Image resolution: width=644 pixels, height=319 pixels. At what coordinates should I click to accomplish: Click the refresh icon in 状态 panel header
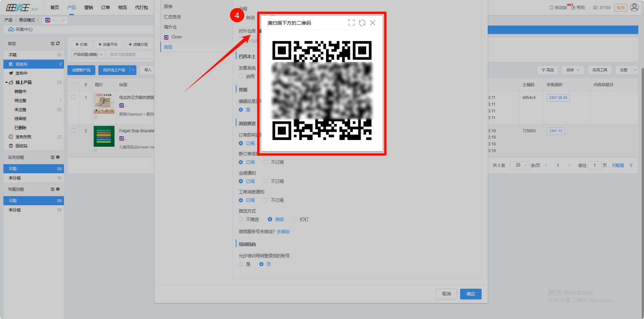[58, 43]
